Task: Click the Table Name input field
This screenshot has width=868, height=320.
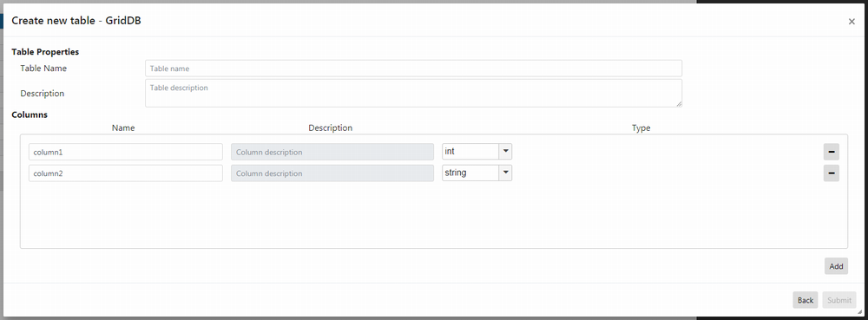Action: tap(413, 69)
